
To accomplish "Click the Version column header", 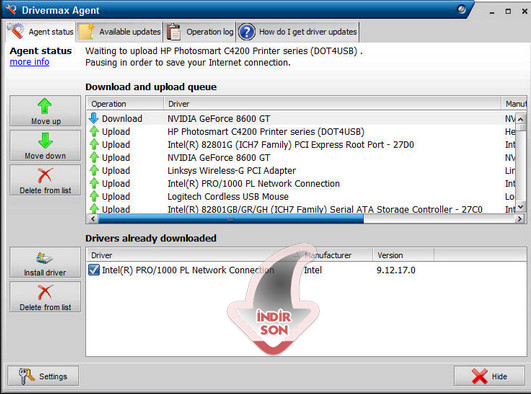I will click(403, 255).
